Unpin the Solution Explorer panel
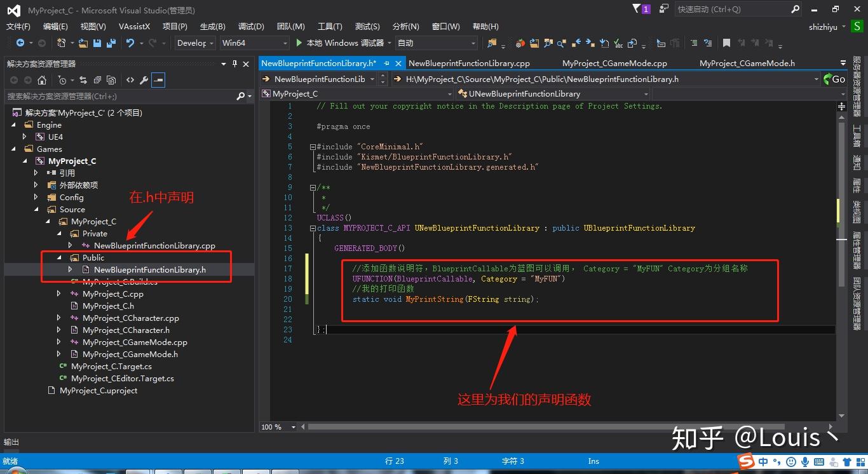This screenshot has width=868, height=474. (x=234, y=64)
